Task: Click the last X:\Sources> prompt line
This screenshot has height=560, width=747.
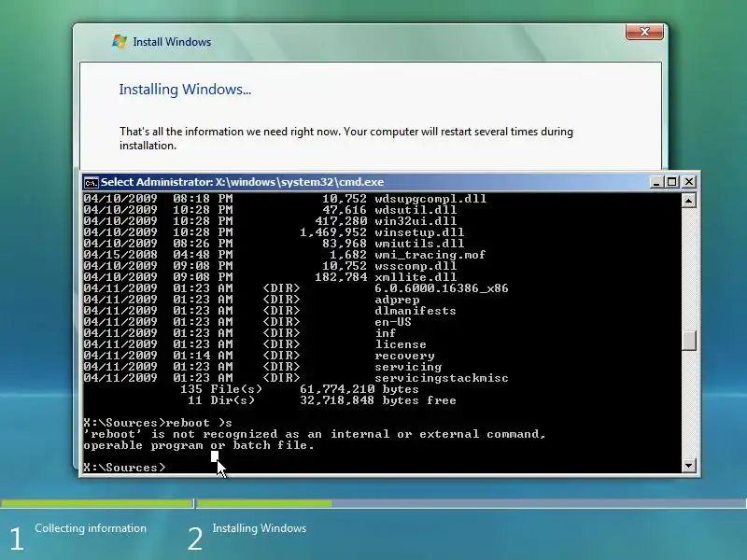Action: 124,468
